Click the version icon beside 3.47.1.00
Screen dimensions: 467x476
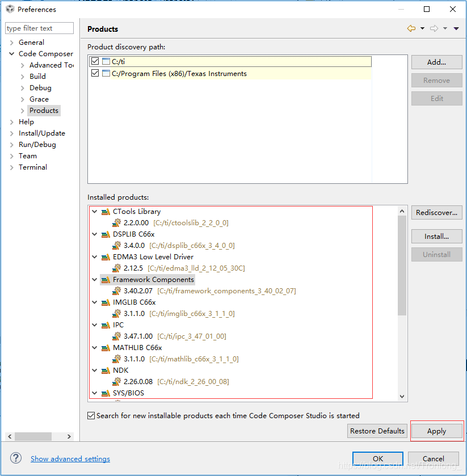[116, 336]
